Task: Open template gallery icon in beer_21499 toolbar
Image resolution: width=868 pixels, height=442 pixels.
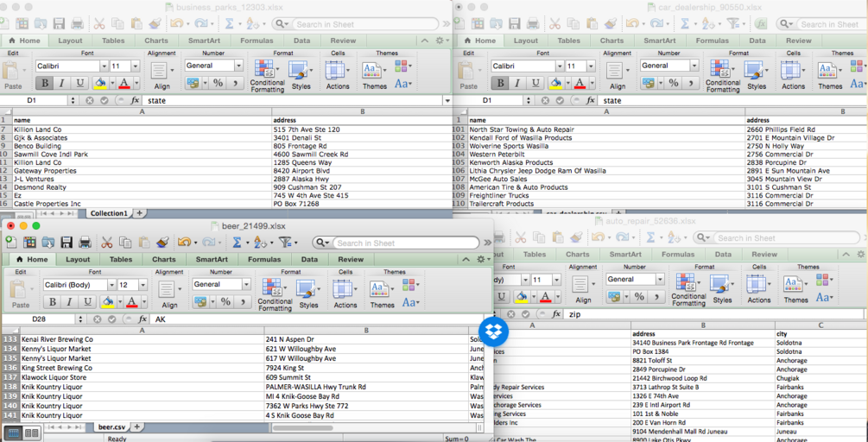Action: 29,243
